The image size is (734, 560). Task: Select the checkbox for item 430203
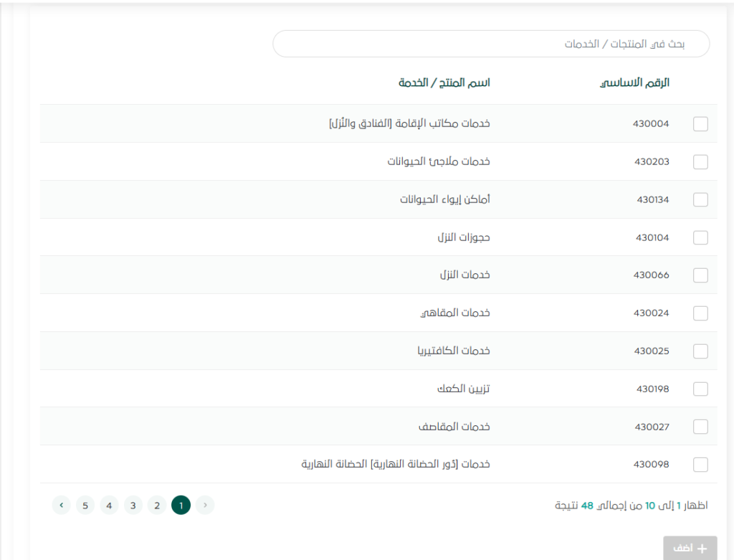(x=700, y=162)
